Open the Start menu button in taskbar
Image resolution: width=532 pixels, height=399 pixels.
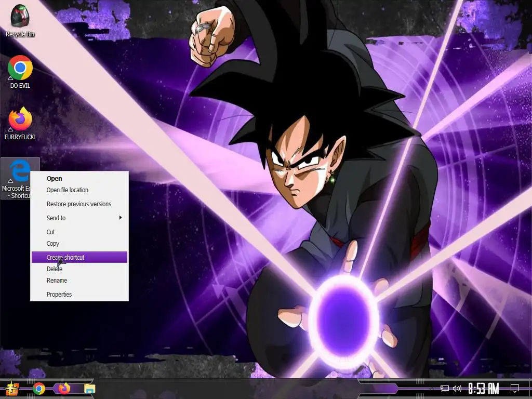coord(12,389)
